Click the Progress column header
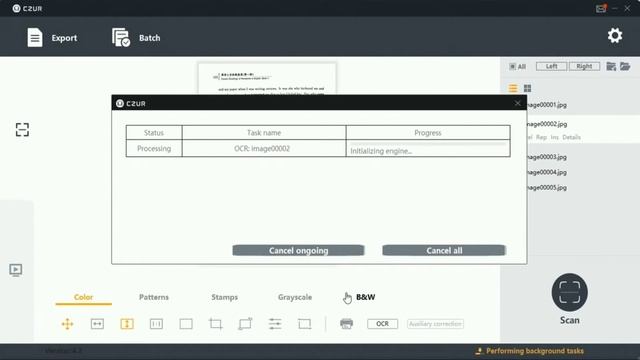The width and height of the screenshot is (640, 360). point(428,133)
